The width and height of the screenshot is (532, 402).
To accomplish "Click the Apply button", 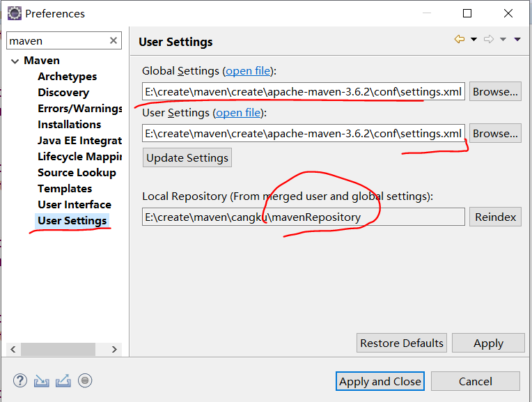I will 488,343.
